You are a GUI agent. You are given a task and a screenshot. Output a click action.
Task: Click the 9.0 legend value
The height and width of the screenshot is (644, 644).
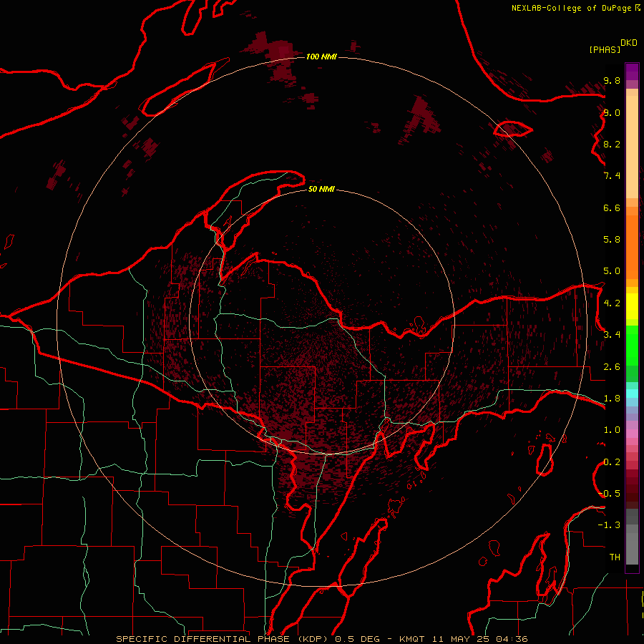[x=612, y=112]
